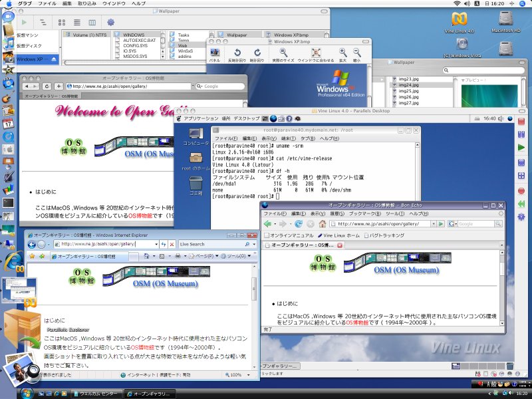Click the blue back arrow in Internet Explorer
532x399 pixels.
pyautogui.click(x=31, y=244)
